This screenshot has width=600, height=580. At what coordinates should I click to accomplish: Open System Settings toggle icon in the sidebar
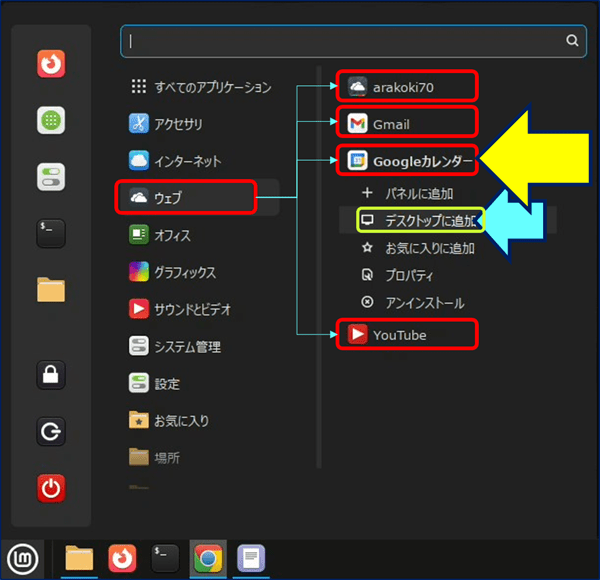51,177
